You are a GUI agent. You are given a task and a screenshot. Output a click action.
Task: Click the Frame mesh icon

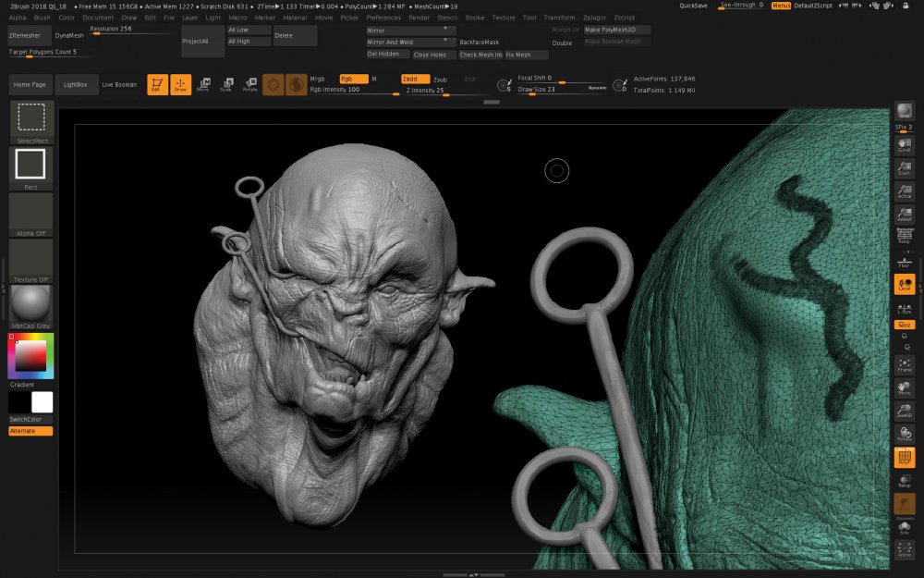tap(904, 365)
